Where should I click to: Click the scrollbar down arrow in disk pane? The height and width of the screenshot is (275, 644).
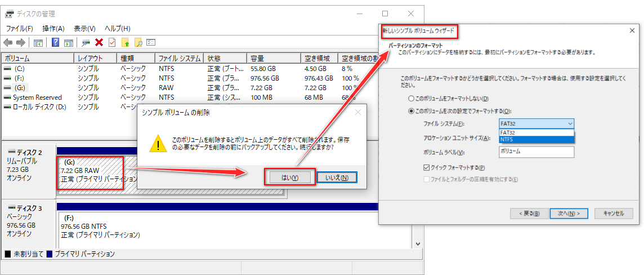[x=418, y=244]
